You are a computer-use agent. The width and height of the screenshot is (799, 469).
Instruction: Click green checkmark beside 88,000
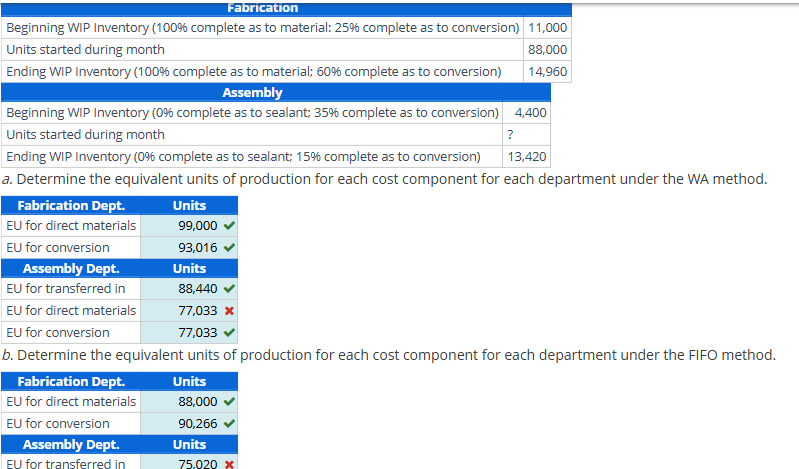click(x=229, y=402)
